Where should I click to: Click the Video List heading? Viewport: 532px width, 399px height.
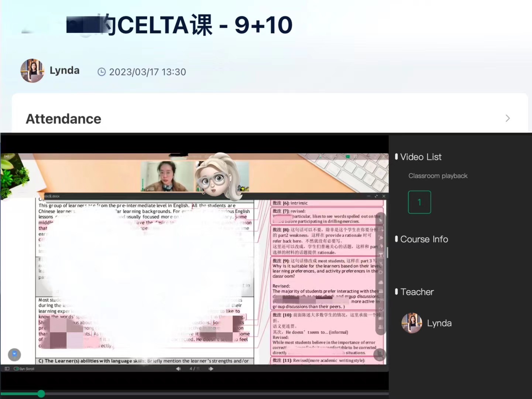click(421, 157)
